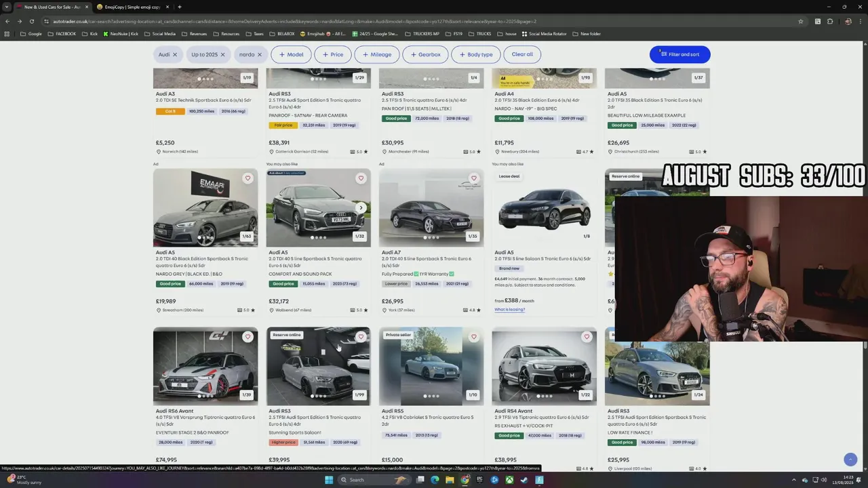Launch Epic Games from the taskbar
The image size is (868, 488).
coord(479,480)
